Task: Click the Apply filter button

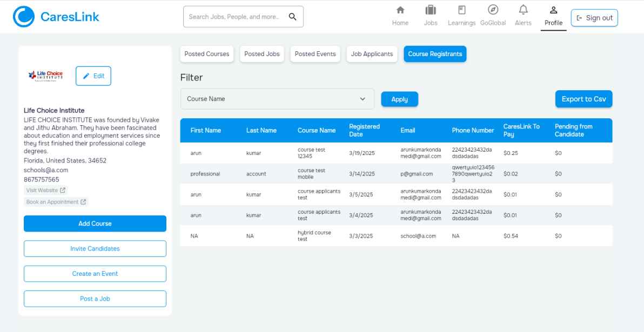Action: (400, 99)
